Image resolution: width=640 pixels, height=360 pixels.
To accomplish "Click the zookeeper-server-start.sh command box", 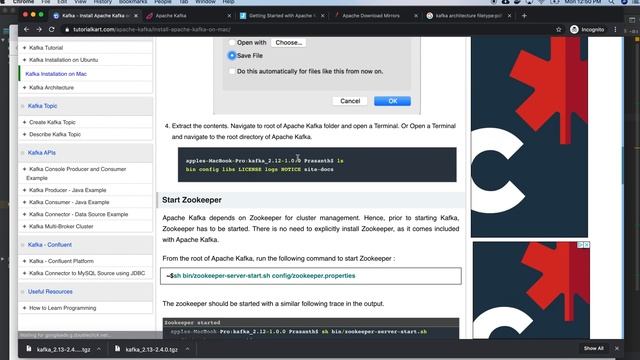I will pyautogui.click(x=311, y=276).
